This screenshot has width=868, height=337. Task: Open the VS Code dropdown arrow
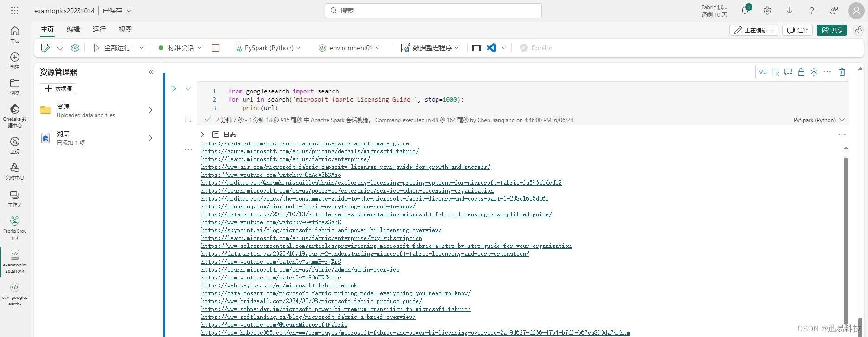point(504,48)
